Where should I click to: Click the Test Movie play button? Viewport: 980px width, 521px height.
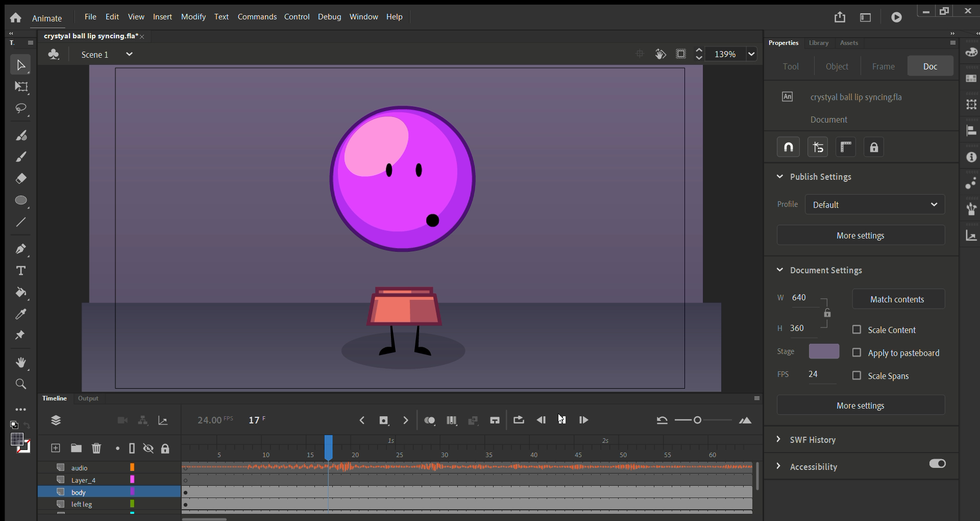896,17
